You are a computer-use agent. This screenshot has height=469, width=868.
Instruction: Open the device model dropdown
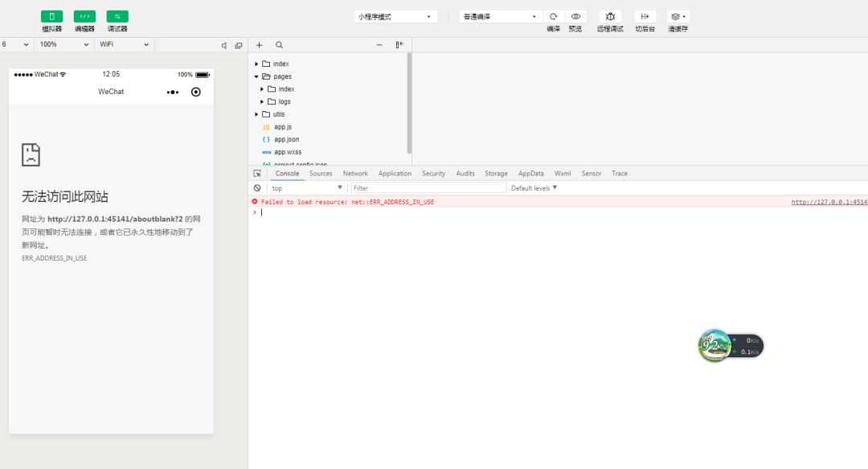click(15, 44)
